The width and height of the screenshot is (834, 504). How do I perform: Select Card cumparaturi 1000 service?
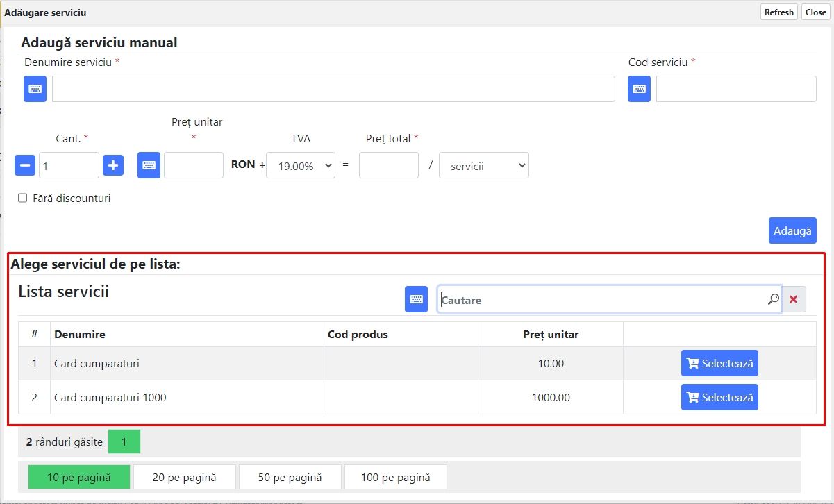pos(719,398)
